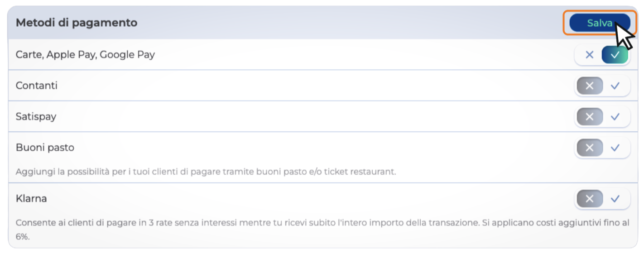The width and height of the screenshot is (644, 258).
Task: Click the active checkmark for Carte, Apple Pay, Google Pay
Action: coord(615,55)
